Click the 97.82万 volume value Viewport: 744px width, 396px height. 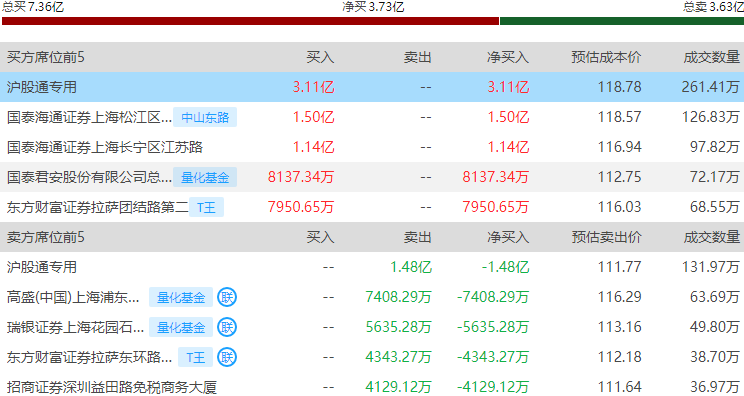715,147
